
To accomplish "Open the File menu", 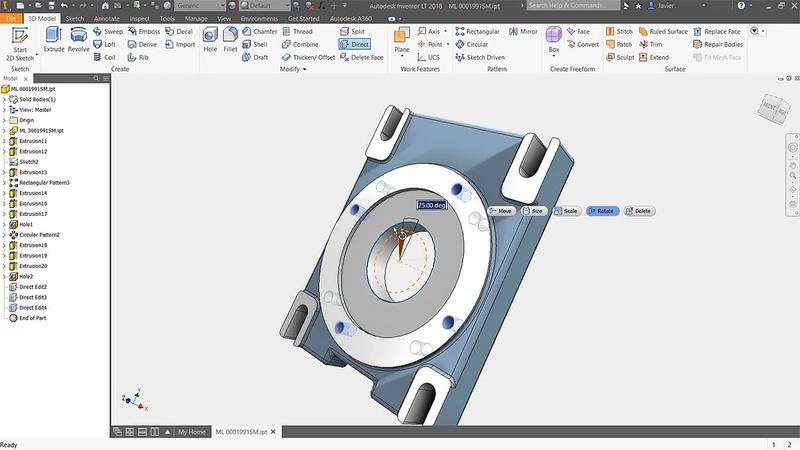I will coord(11,18).
